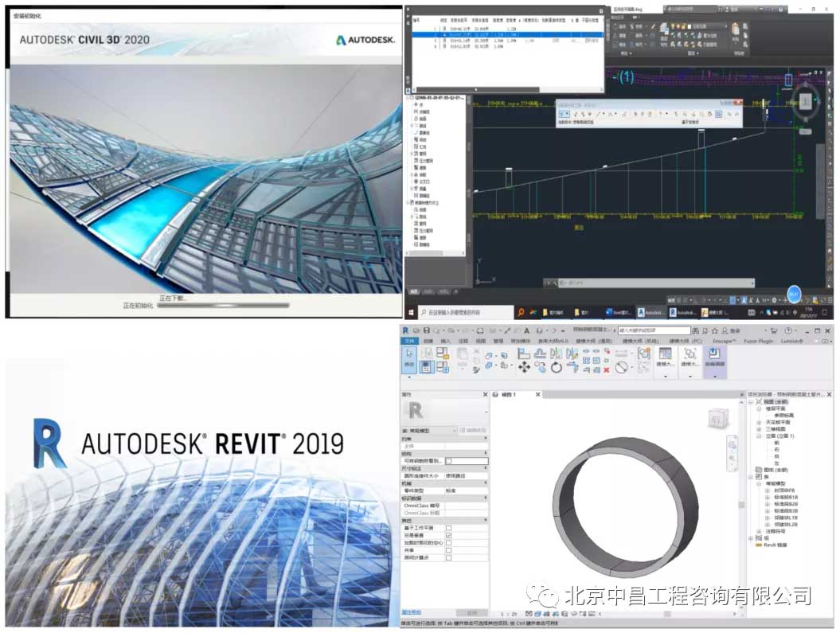Select the Text 'A' tool in Revit's quick access toolbar

point(527,330)
